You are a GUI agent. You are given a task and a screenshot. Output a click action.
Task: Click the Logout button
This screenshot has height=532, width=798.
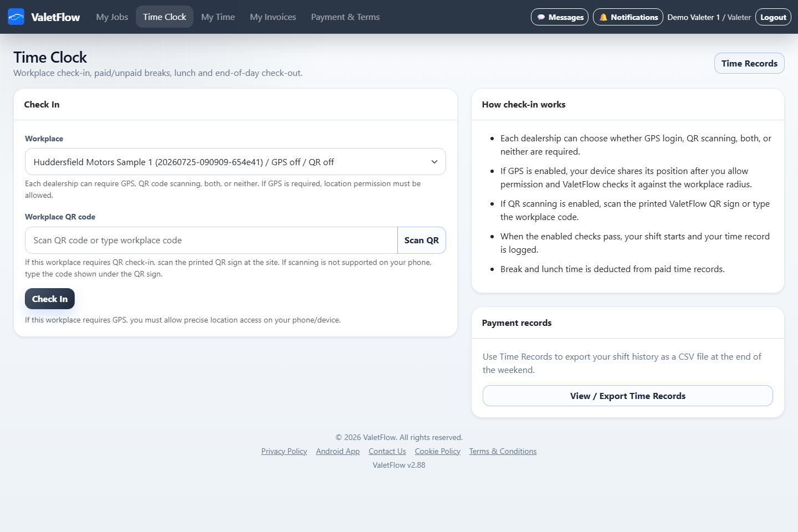click(773, 17)
